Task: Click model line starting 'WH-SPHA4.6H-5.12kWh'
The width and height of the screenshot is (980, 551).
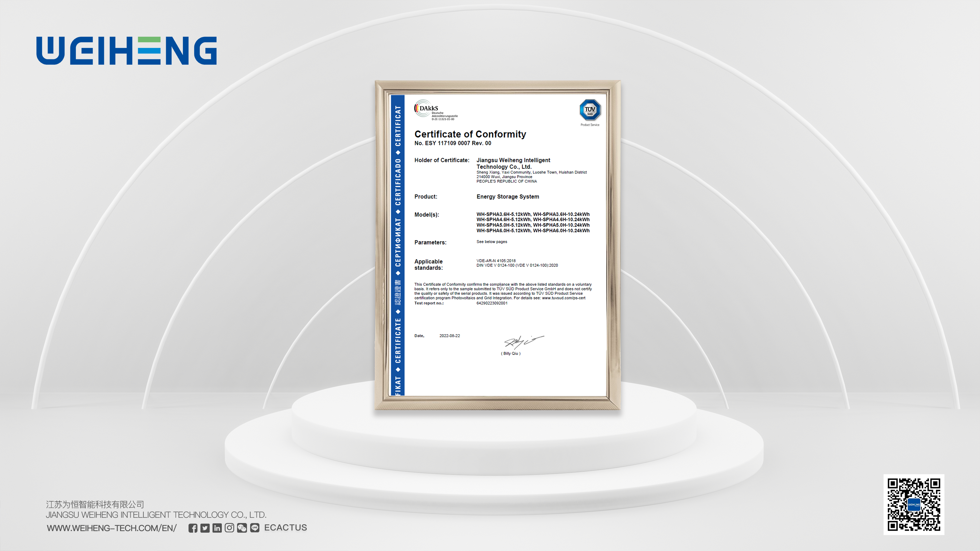Action: pos(533,220)
